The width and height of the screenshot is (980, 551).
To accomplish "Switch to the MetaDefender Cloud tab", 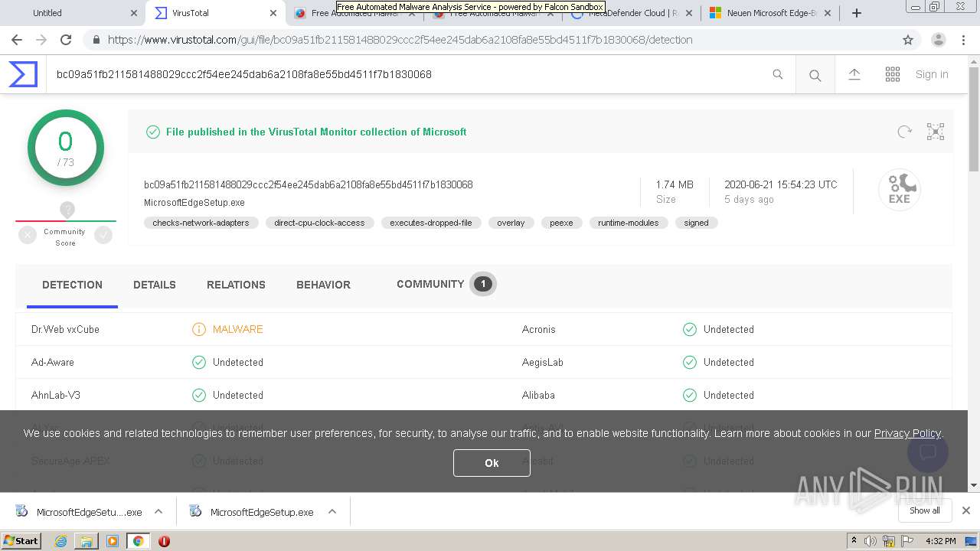I will click(x=632, y=13).
